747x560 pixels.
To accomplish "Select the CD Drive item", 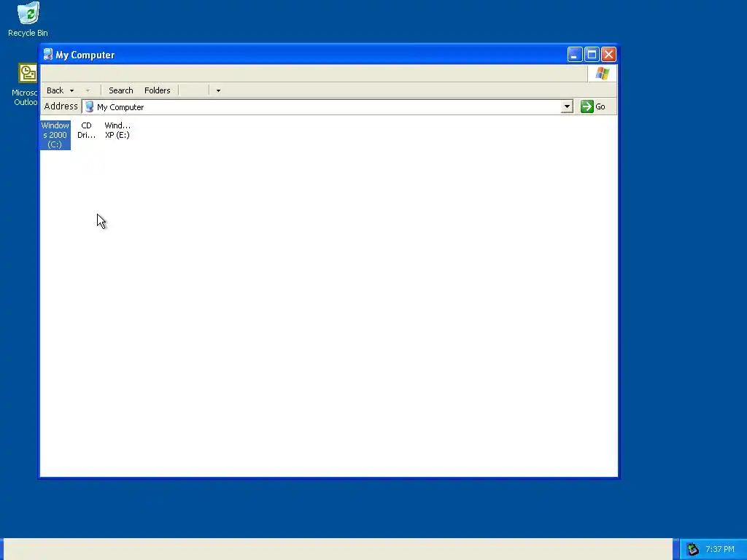I will pyautogui.click(x=86, y=130).
